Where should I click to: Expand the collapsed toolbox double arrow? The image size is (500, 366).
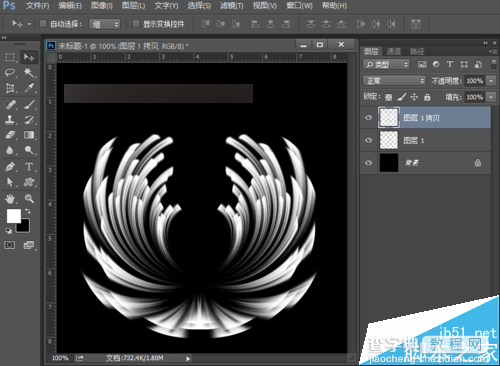click(4, 38)
